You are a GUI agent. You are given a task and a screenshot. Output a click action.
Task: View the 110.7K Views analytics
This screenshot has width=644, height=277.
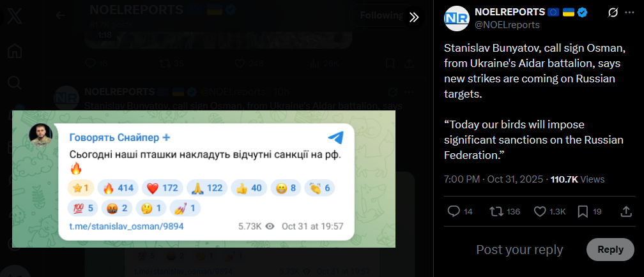(x=578, y=179)
